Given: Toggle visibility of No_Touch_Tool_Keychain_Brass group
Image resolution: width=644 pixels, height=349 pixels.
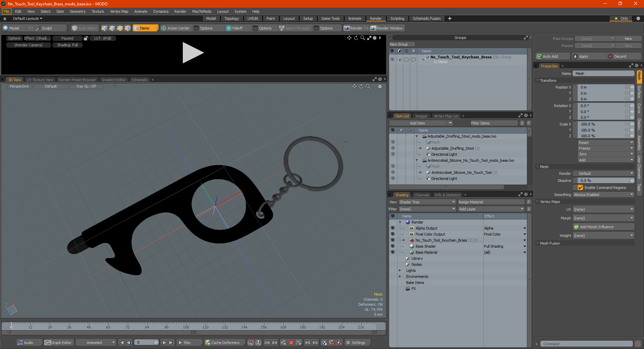Looking at the screenshot, I should coord(392,59).
